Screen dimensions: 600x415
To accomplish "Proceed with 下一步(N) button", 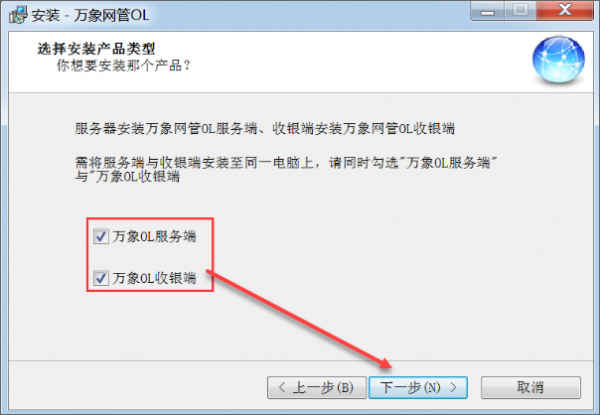I will click(x=418, y=387).
